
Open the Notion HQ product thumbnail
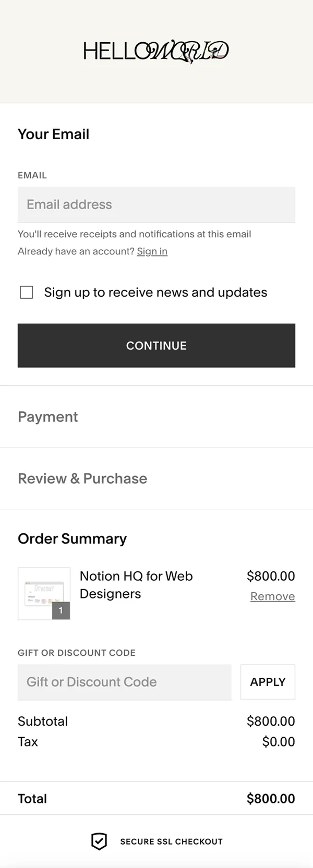coord(44,593)
